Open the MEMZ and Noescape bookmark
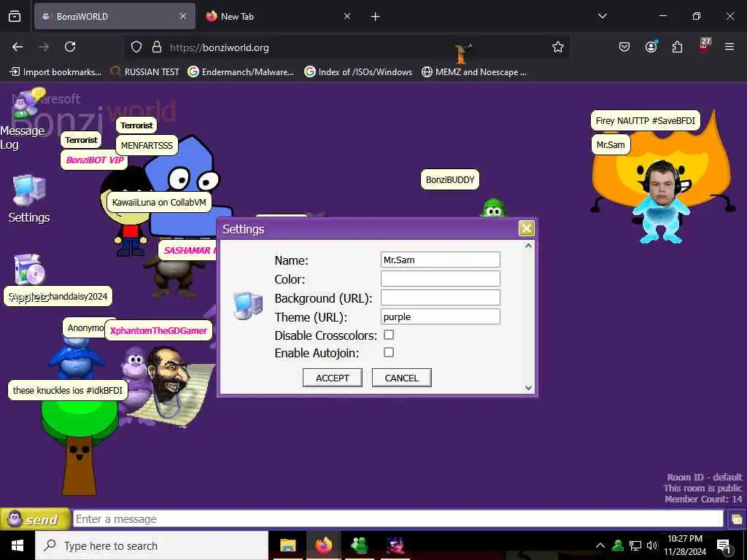747x560 pixels. click(474, 72)
